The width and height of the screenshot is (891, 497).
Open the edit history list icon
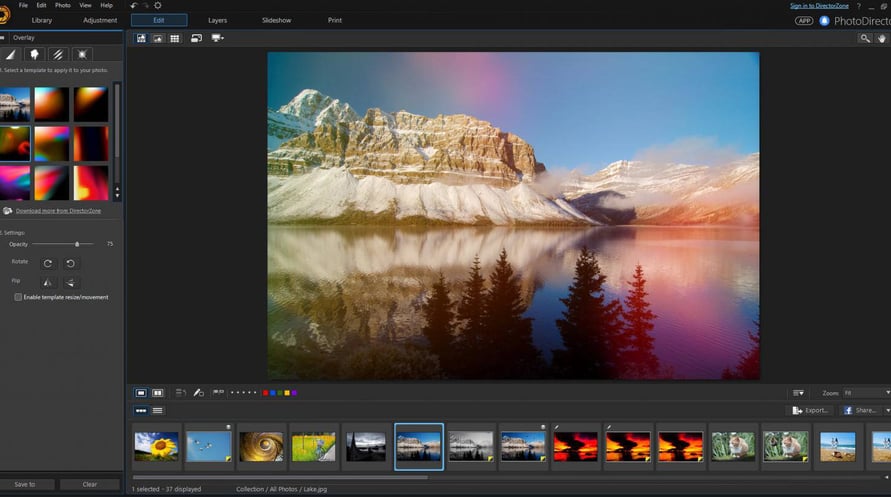[x=181, y=392]
